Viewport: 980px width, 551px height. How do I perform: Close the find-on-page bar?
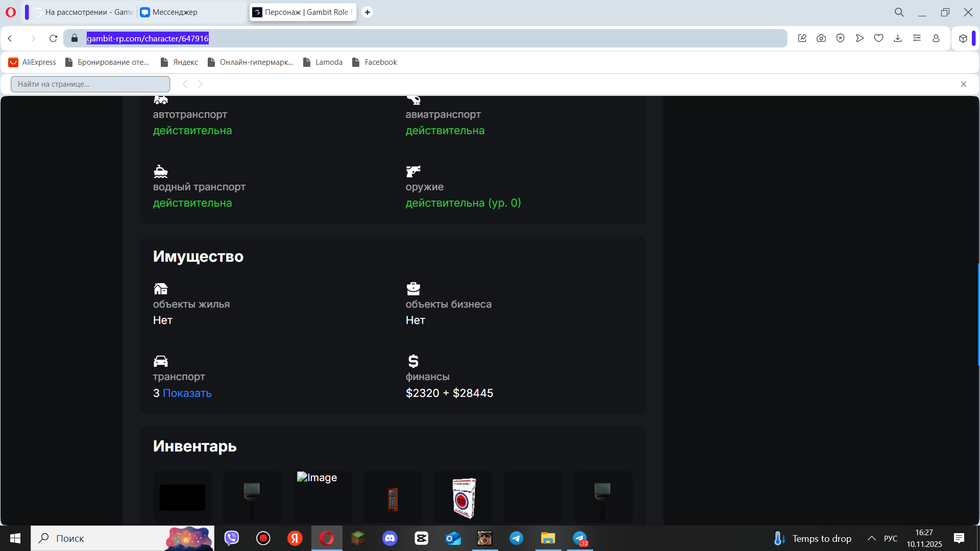click(x=964, y=84)
